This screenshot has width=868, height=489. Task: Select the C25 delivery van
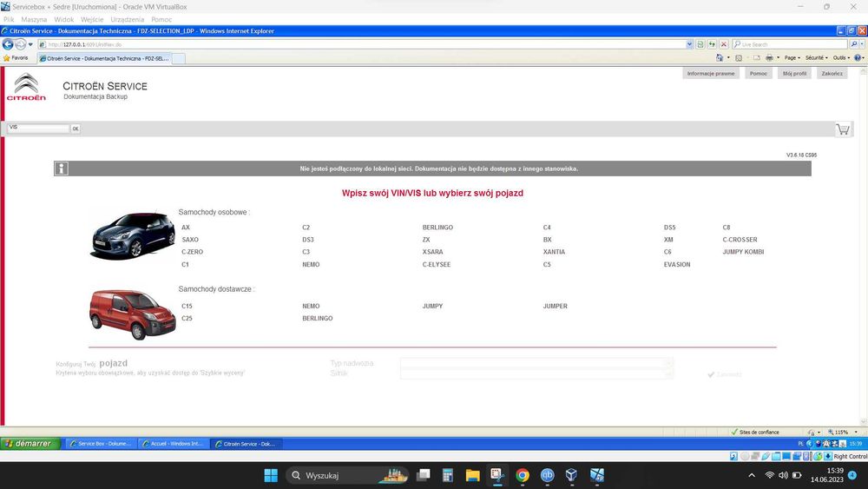tap(187, 319)
